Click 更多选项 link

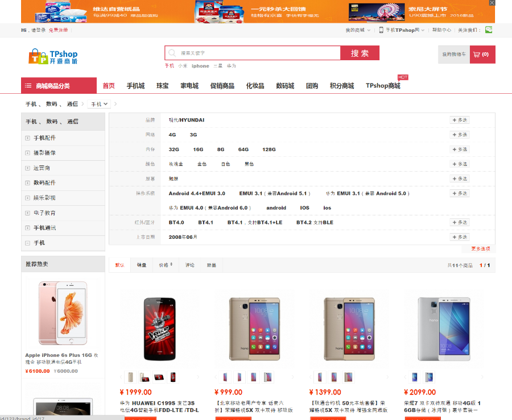click(x=481, y=249)
